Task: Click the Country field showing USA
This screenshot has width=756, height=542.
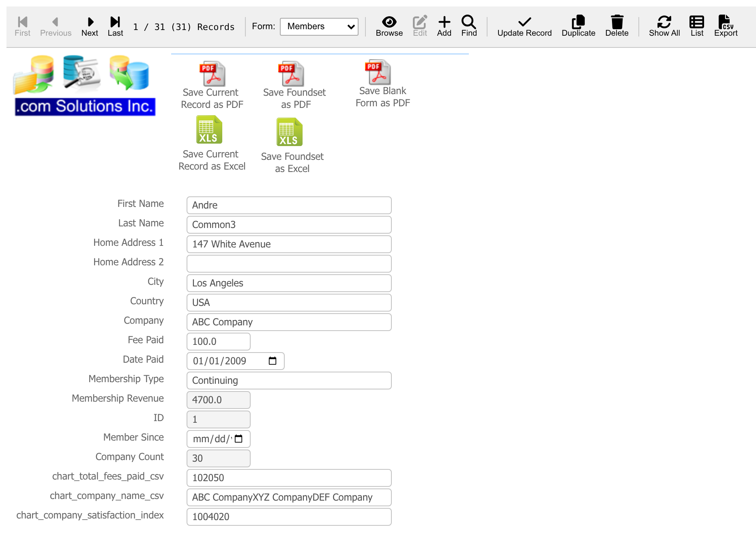Action: pos(289,303)
